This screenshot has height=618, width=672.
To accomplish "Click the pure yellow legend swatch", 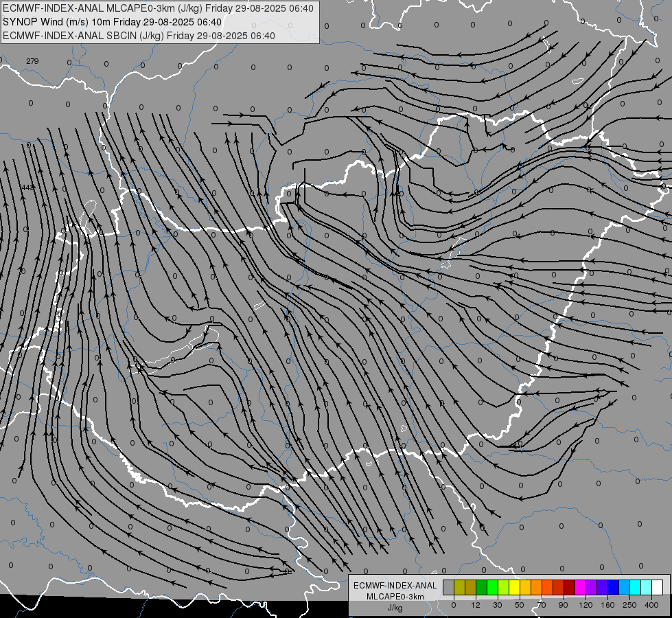I will coord(514,587).
